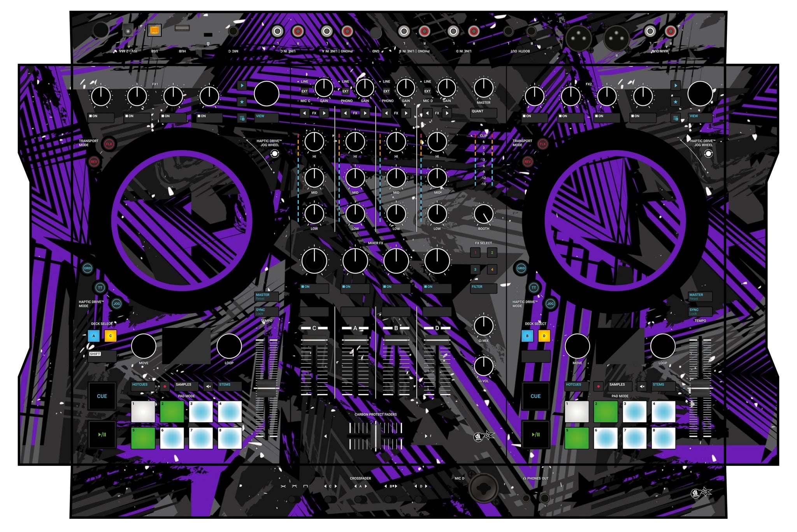Tap the left deck REV reverse button

[x=94, y=162]
